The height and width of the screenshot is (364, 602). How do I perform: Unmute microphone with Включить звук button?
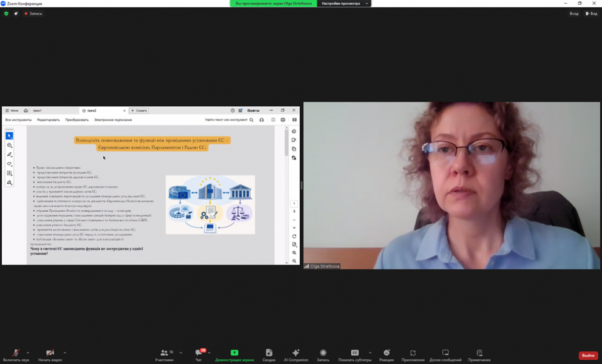[16, 356]
